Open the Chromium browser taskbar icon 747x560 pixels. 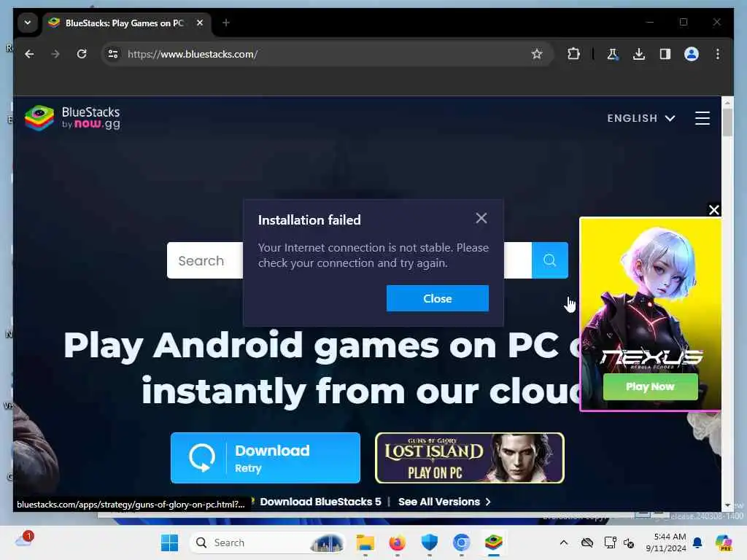tap(461, 542)
